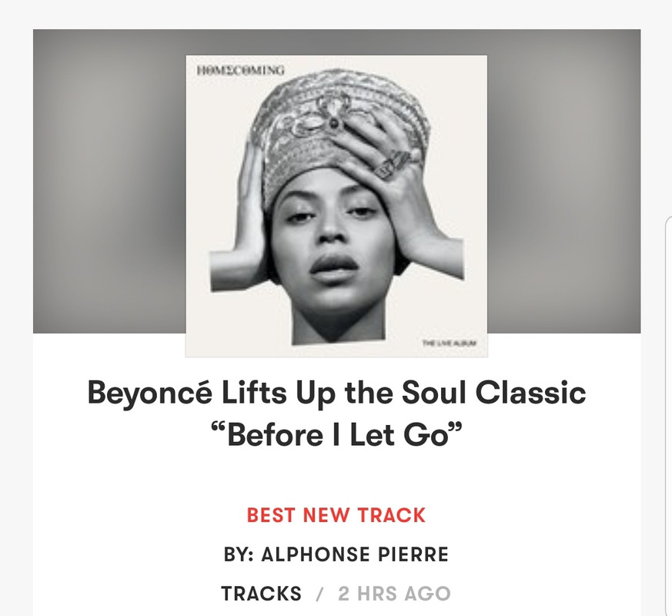The image size is (672, 616).
Task: Click the blurred gray banner left of cover
Action: [x=109, y=181]
